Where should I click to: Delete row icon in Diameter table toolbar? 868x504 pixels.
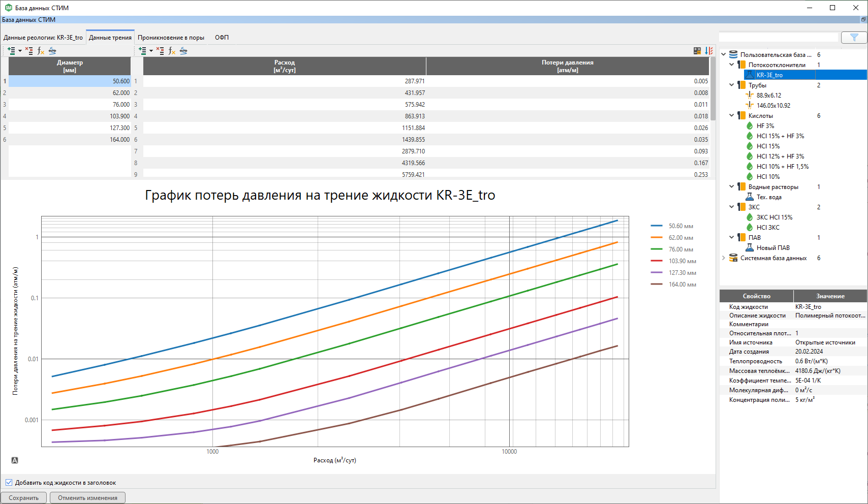[x=29, y=51]
